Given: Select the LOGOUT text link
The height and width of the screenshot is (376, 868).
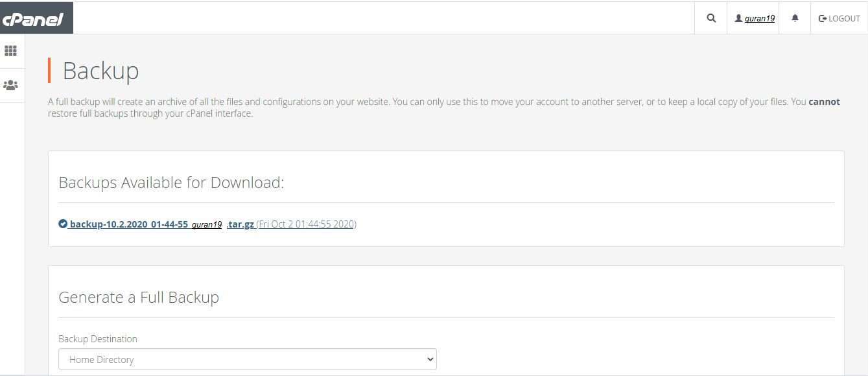Looking at the screenshot, I should [844, 18].
